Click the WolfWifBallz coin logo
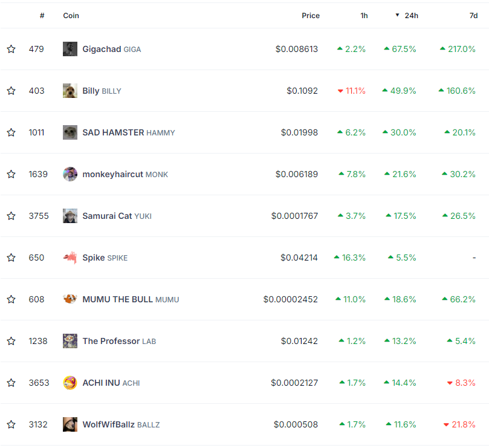The height and width of the screenshot is (448, 489). click(x=70, y=424)
